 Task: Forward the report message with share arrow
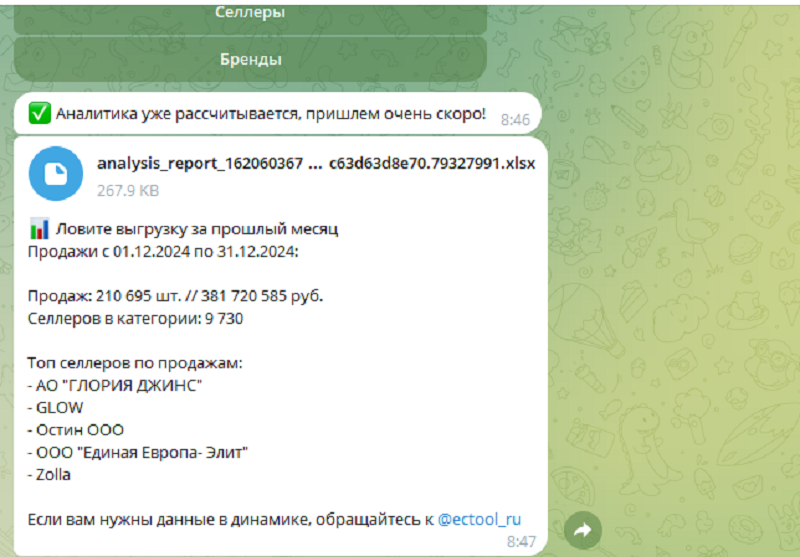click(x=584, y=529)
